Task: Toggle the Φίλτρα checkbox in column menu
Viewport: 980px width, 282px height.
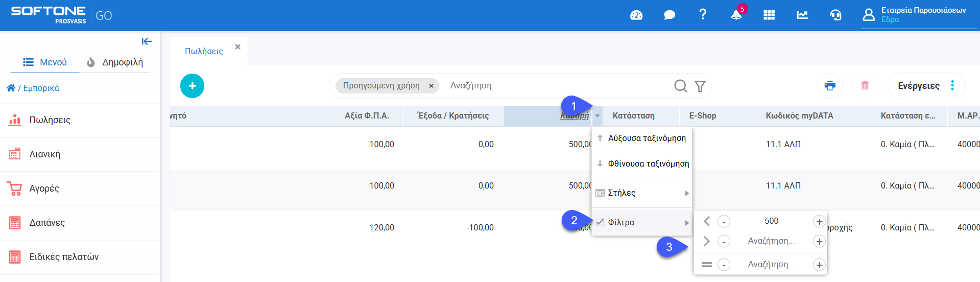Action: coord(600,222)
